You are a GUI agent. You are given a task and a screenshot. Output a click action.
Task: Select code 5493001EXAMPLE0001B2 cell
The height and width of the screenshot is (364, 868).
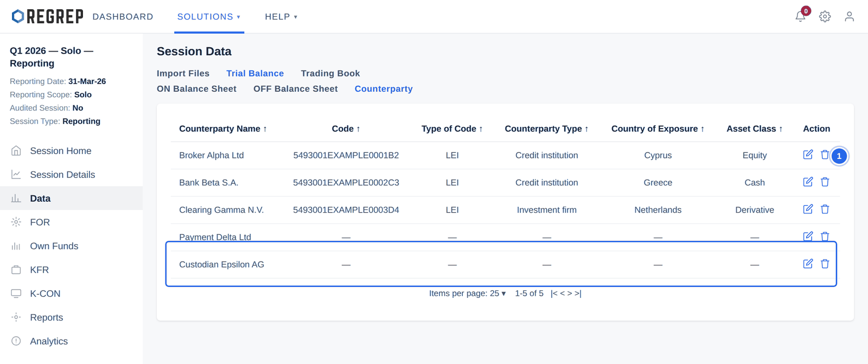346,155
